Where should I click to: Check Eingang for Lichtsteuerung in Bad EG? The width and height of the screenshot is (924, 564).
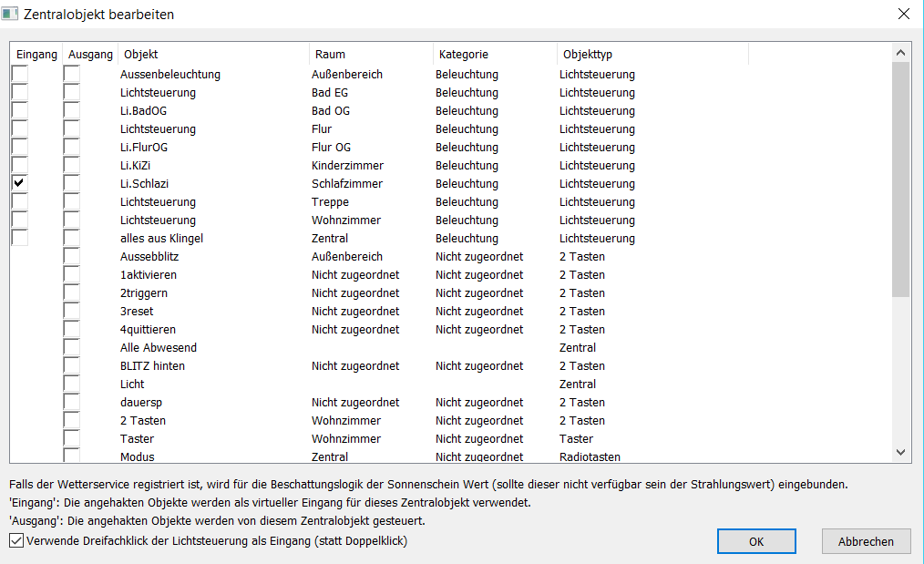(x=19, y=93)
